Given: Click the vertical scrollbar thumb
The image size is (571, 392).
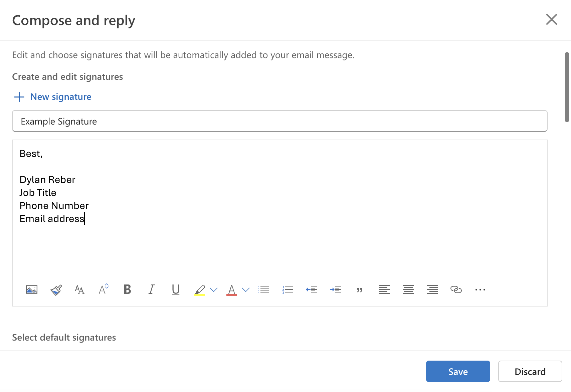Looking at the screenshot, I should [x=567, y=87].
